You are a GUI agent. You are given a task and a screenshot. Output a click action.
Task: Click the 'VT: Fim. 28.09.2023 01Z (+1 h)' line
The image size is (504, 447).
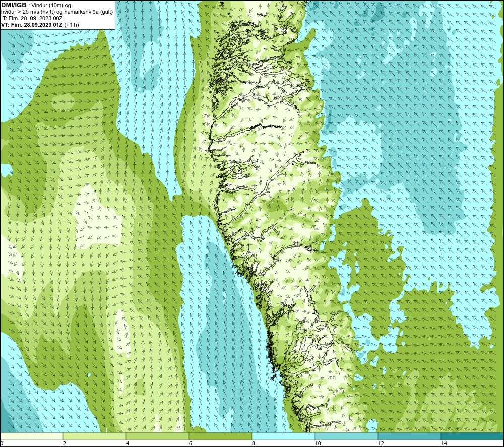tap(40, 24)
